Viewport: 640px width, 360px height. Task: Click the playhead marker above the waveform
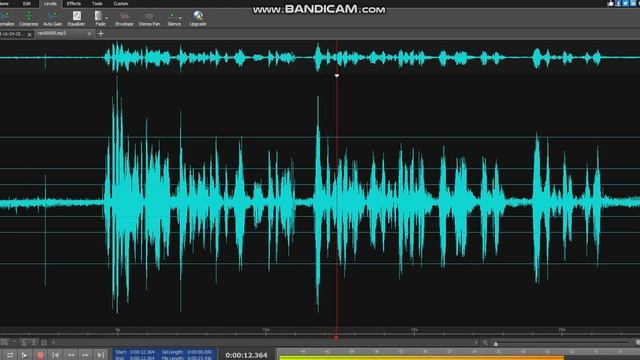pos(337,76)
